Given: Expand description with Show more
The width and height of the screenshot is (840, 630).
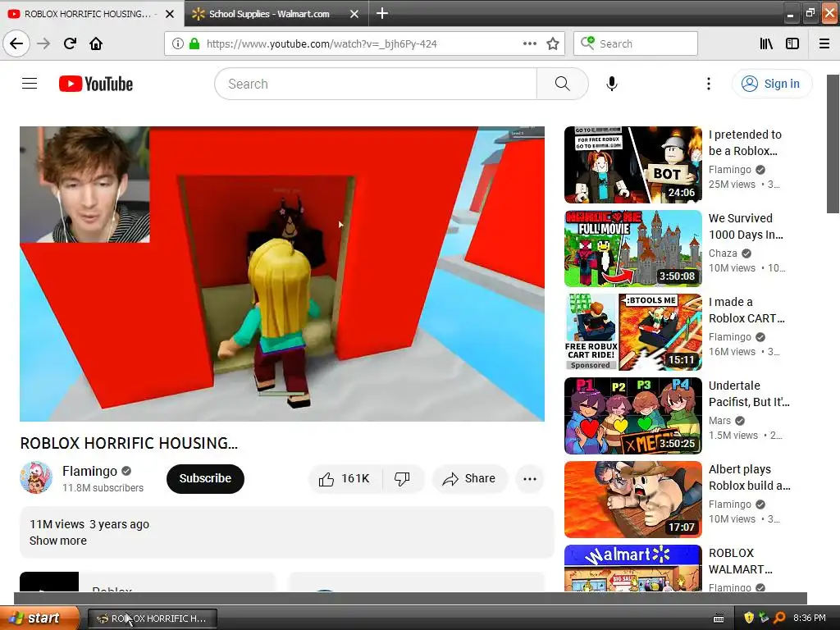Looking at the screenshot, I should (x=58, y=541).
